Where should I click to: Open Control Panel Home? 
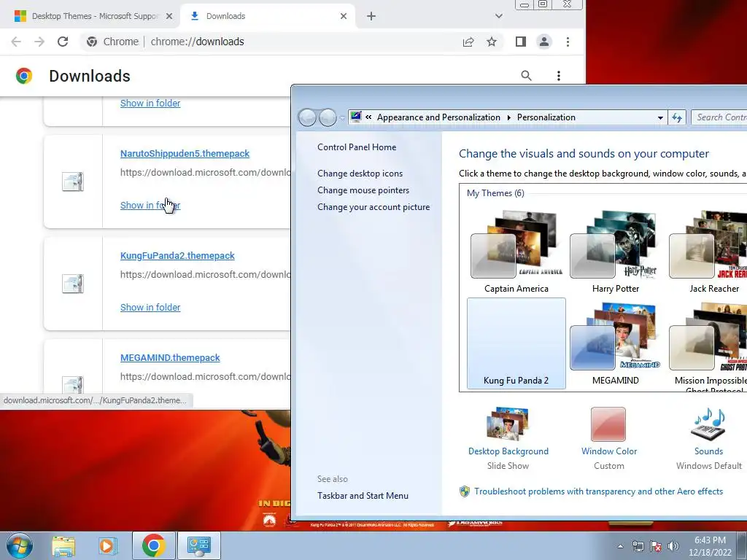pyautogui.click(x=357, y=147)
